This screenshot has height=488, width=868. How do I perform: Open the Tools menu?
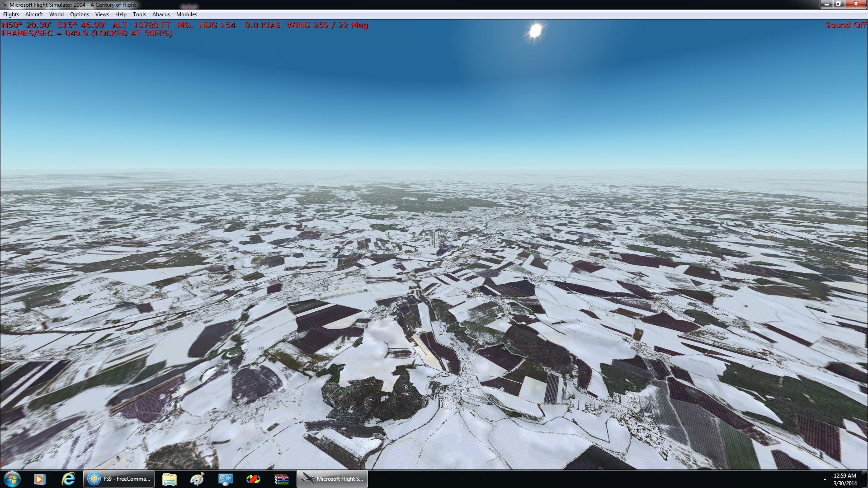[x=139, y=14]
